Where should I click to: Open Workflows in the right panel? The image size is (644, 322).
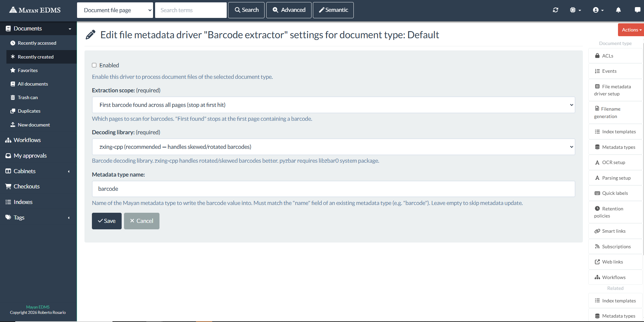point(615,277)
